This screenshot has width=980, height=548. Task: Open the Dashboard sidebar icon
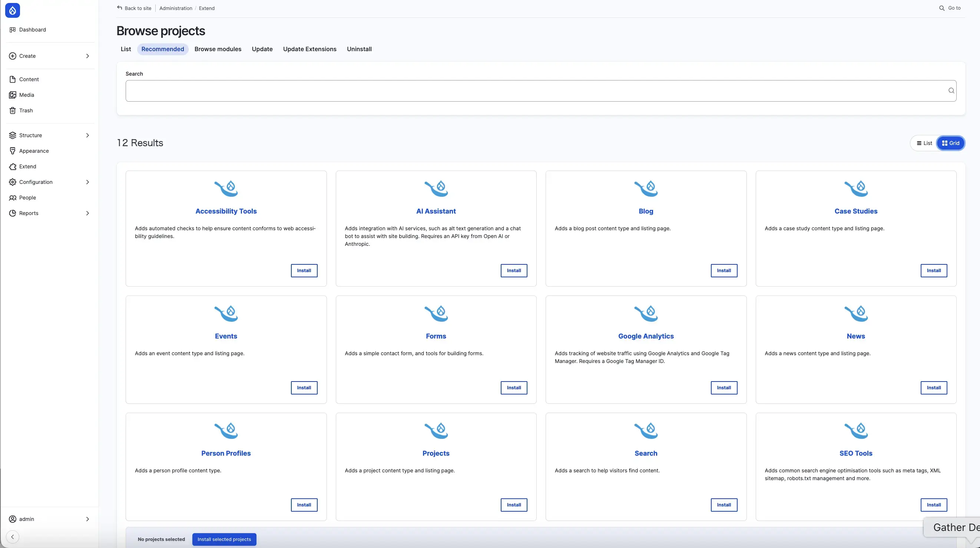(x=13, y=30)
